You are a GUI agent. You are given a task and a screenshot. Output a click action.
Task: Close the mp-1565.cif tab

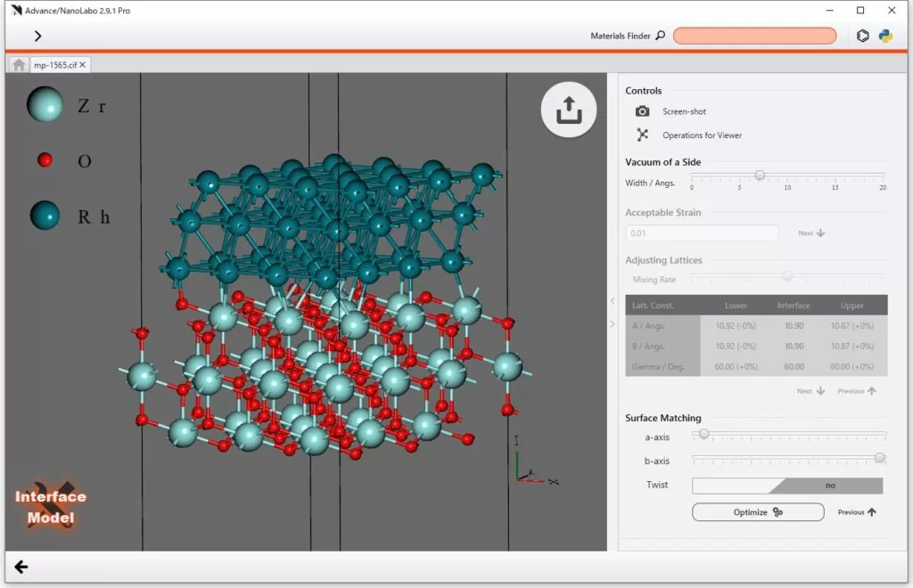coord(83,65)
